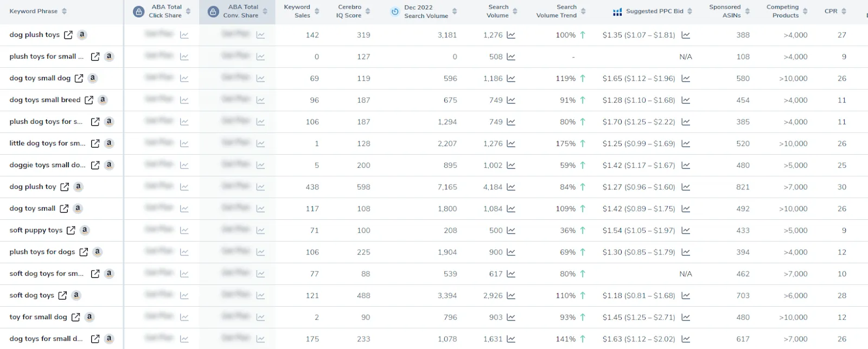Sort by ABA Total Conv. Share column
This screenshot has height=349, width=868.
pyautogui.click(x=265, y=11)
